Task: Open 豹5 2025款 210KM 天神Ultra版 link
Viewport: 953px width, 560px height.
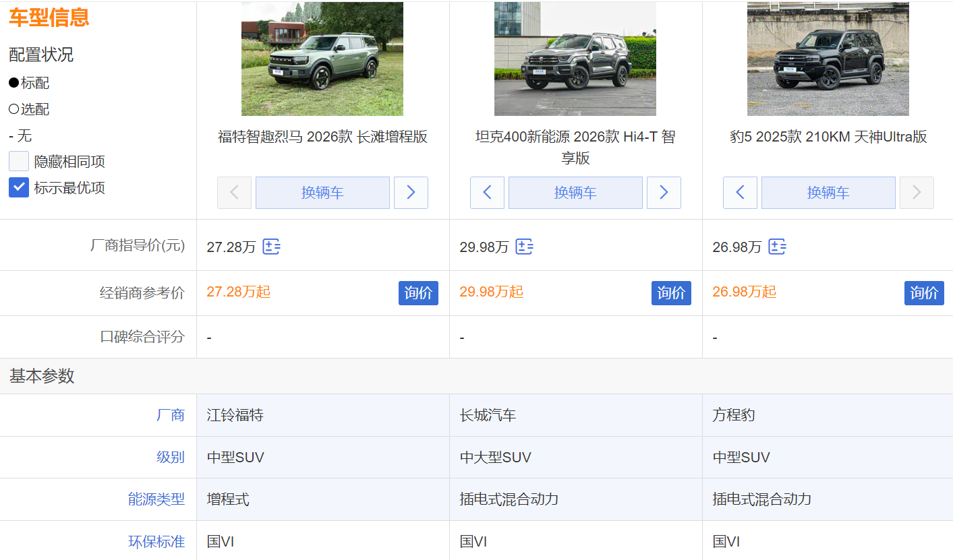Action: tap(828, 137)
